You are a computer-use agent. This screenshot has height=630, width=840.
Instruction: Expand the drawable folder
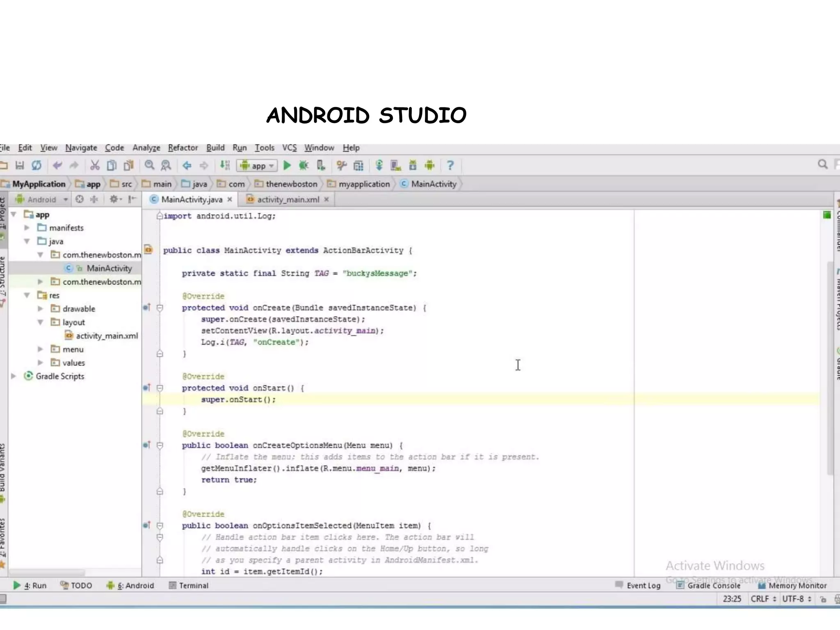[x=40, y=308]
